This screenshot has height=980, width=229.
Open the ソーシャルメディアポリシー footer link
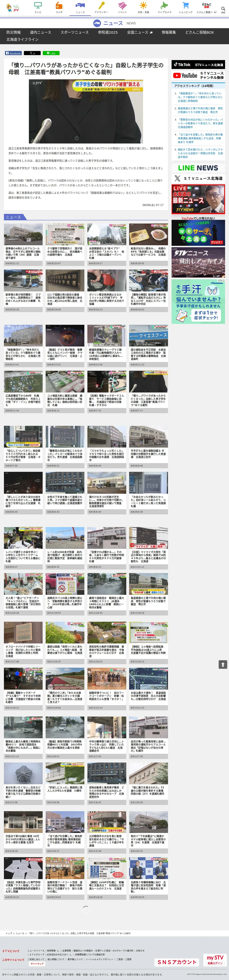tap(99, 959)
